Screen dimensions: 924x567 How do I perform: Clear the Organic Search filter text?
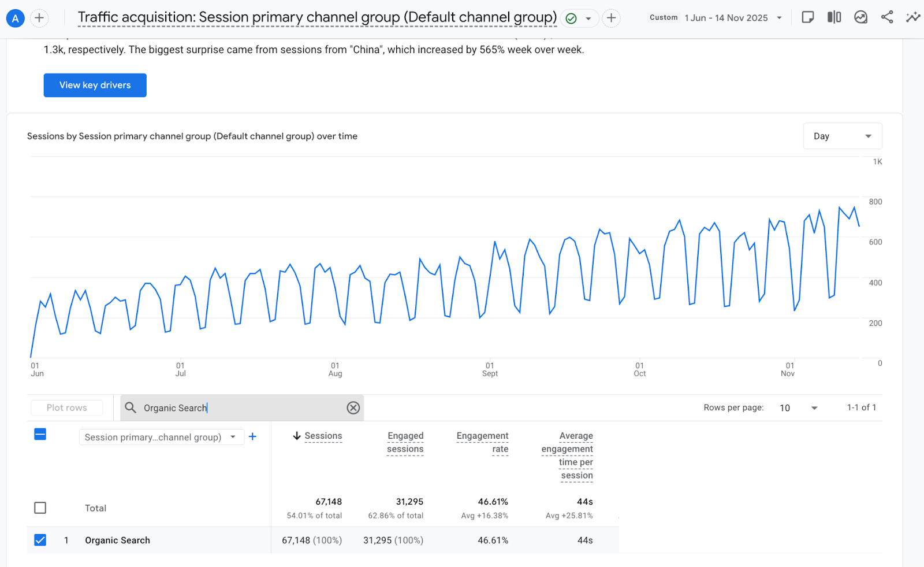pyautogui.click(x=353, y=408)
